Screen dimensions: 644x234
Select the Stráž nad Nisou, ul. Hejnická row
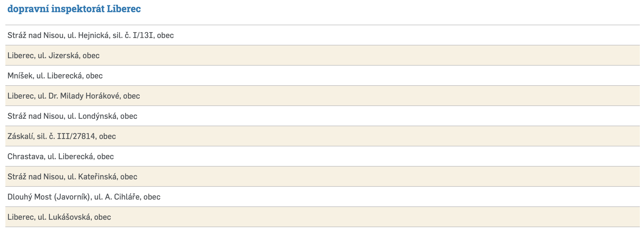90,35
